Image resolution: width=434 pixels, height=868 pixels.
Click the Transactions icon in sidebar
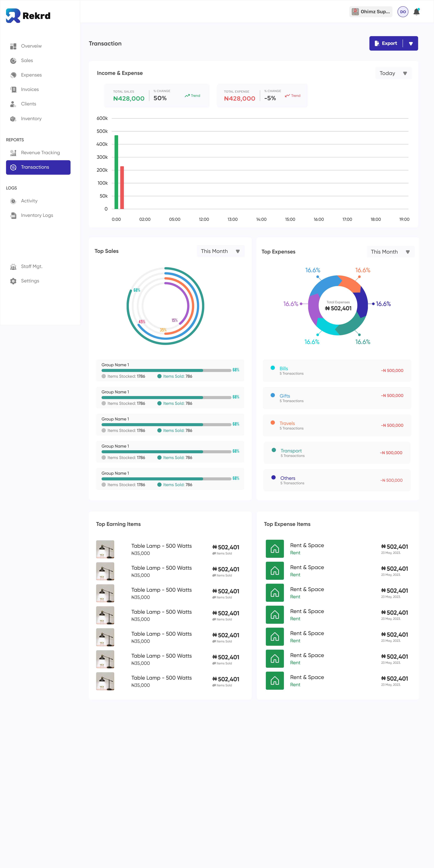(13, 167)
